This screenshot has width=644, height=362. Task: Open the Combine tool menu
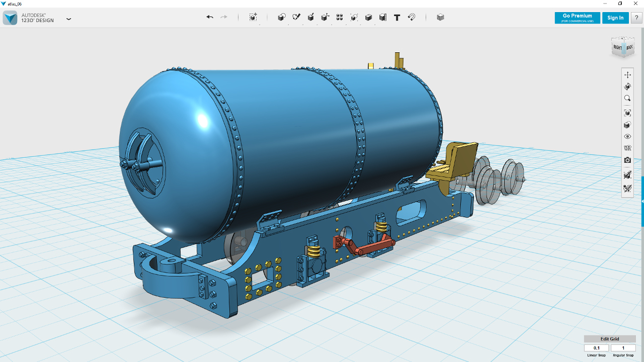click(368, 17)
